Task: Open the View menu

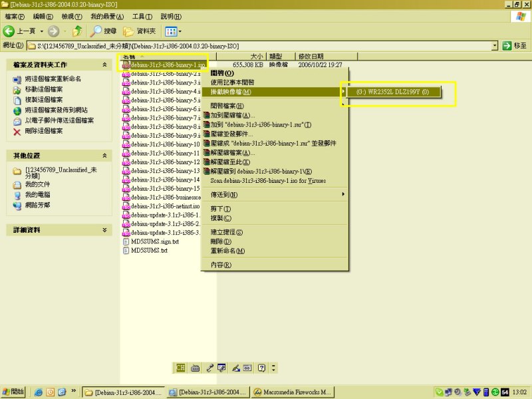Action: [x=72, y=16]
